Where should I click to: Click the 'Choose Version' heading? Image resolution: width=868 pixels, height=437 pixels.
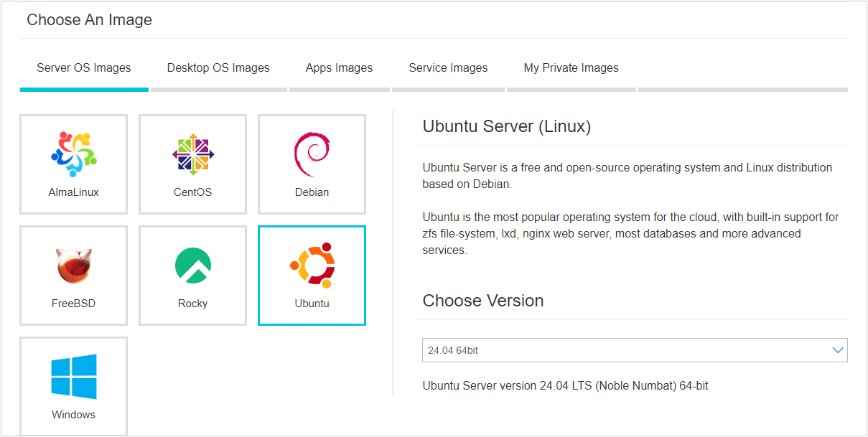tap(483, 301)
